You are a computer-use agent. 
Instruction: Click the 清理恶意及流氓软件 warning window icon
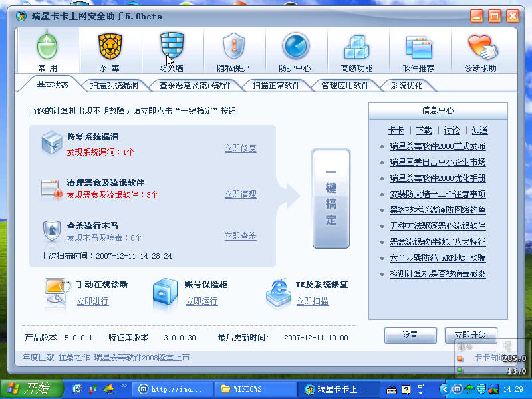point(52,190)
